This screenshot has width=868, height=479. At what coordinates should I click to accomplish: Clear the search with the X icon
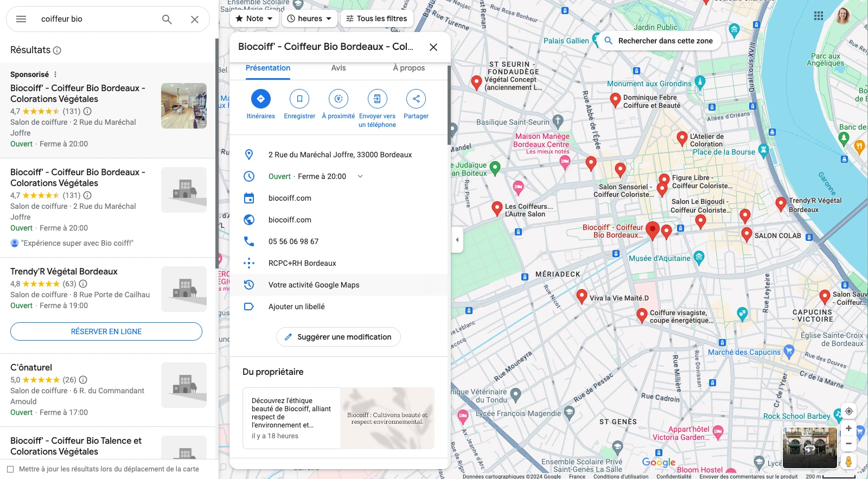point(195,20)
